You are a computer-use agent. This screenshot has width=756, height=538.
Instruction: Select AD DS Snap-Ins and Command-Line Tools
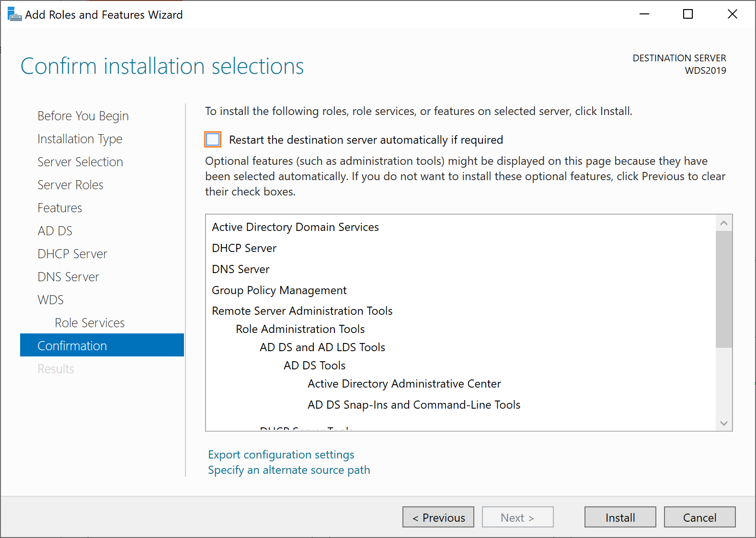(414, 405)
